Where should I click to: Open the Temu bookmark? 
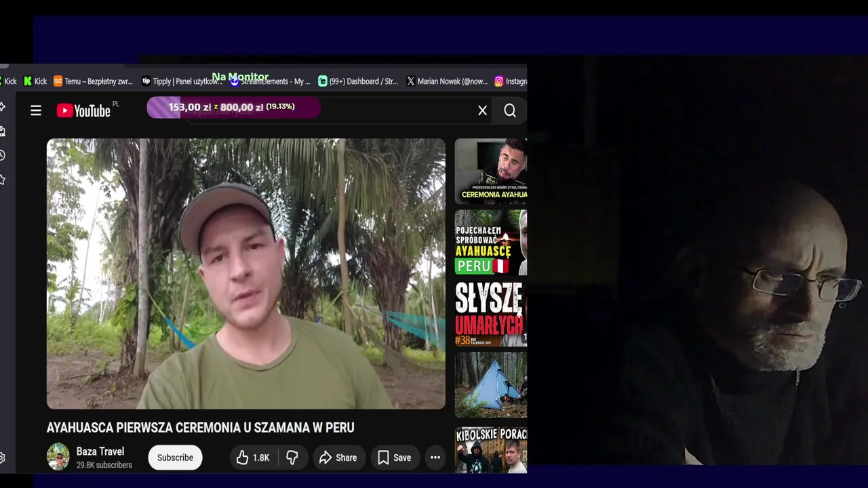(93, 81)
